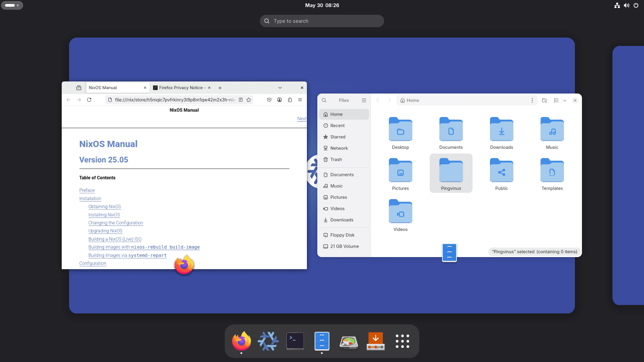Image resolution: width=644 pixels, height=362 pixels.
Task: Select the Desktop folder
Action: click(400, 133)
